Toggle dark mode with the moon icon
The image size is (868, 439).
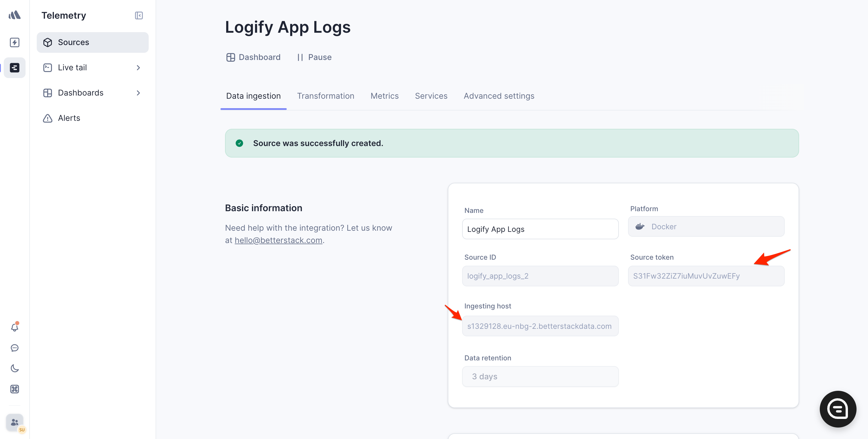[x=14, y=368]
